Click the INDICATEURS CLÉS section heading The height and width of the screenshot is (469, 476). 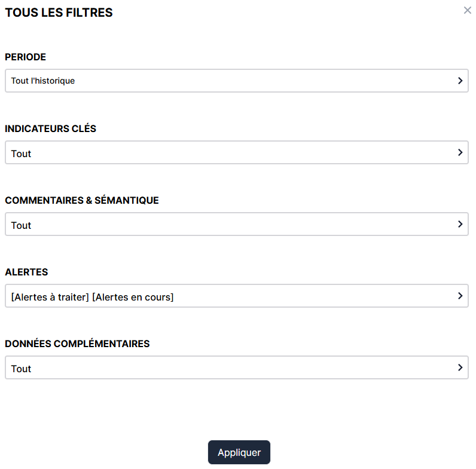50,129
